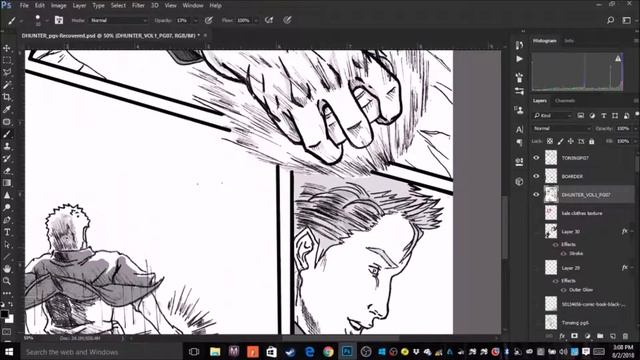Select the Dodge tool
Viewport: 640px width, 360px height.
click(7, 207)
